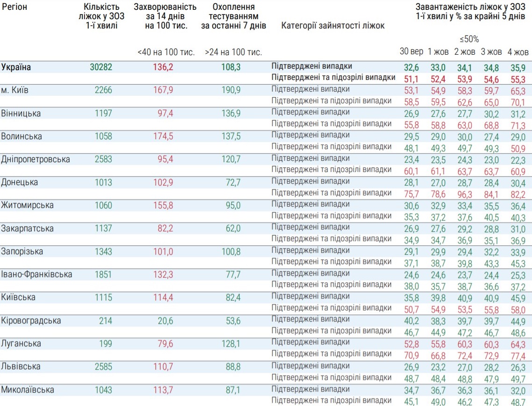Select the "<40 на 100 тис." threshold label
Viewport: 532px width, 406px height.
[165, 52]
